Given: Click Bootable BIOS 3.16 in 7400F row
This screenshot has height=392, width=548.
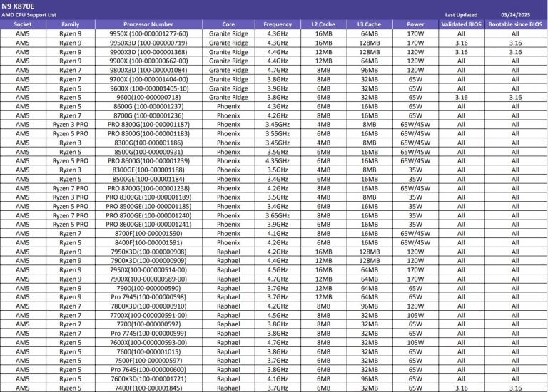Looking at the screenshot, I should [515, 388].
